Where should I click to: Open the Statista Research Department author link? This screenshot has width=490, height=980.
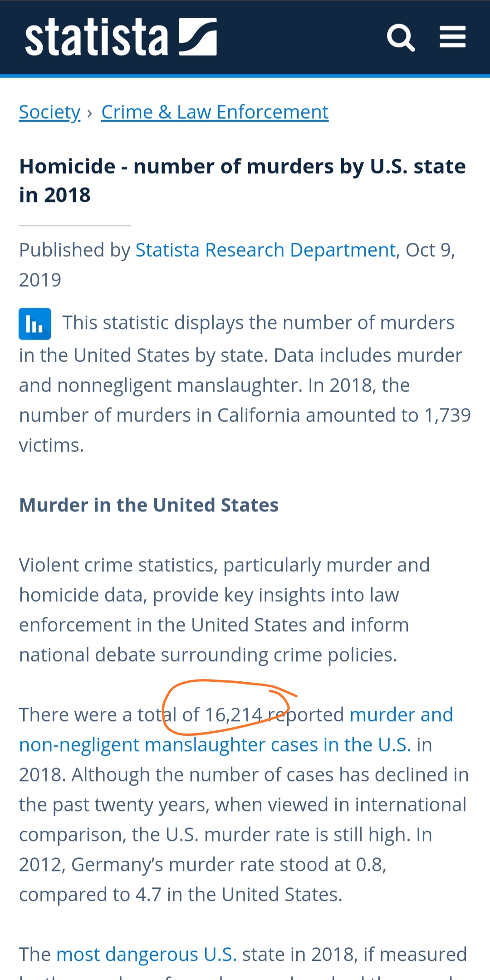click(265, 250)
